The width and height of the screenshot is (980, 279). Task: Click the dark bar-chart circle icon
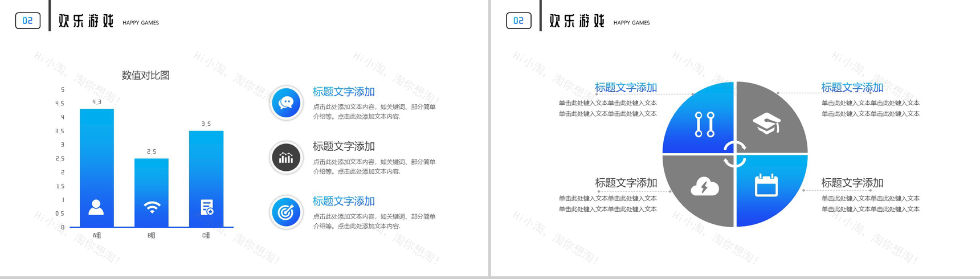pos(286,158)
